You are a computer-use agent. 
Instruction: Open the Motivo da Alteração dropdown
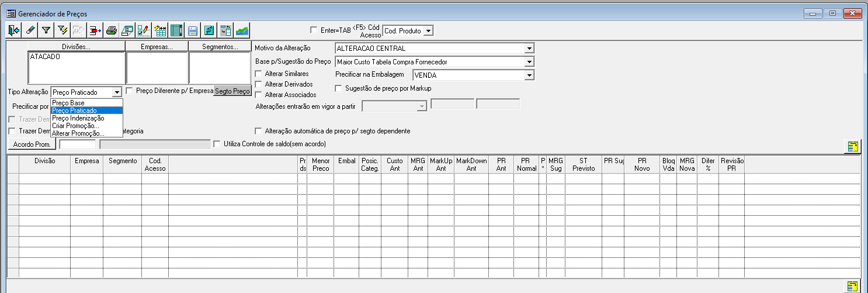pyautogui.click(x=529, y=49)
